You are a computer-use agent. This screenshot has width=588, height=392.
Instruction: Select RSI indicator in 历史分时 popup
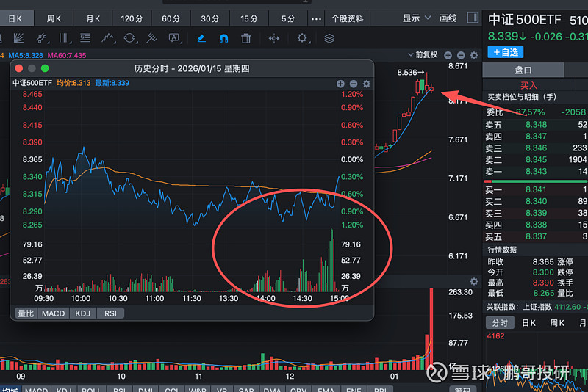click(110, 313)
